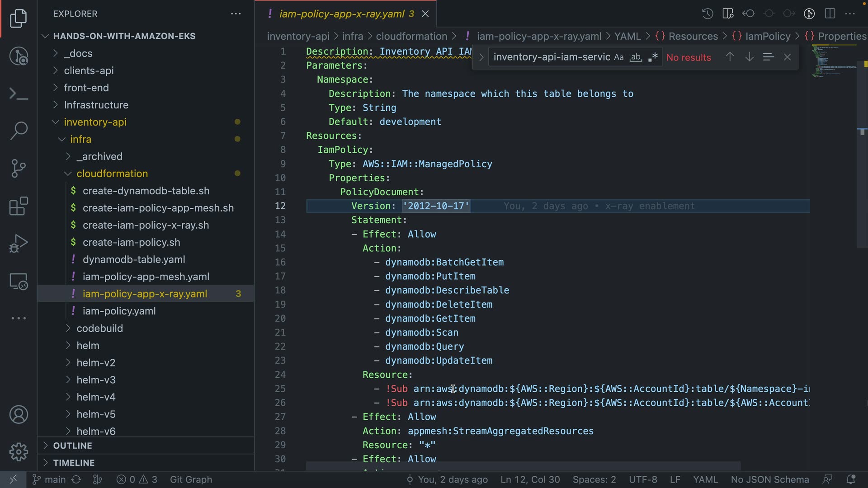This screenshot has height=488, width=868.
Task: Open the file timeline history icon
Action: 708,14
